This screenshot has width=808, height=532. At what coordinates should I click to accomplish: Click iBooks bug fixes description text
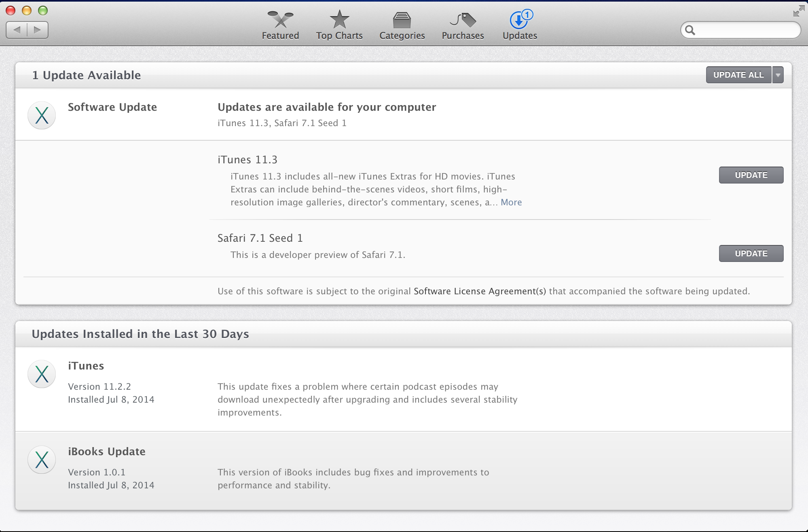point(353,479)
